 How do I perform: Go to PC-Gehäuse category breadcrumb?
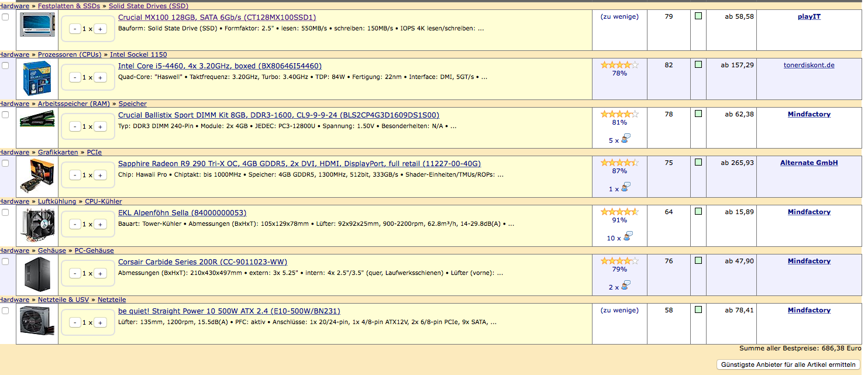coord(94,250)
